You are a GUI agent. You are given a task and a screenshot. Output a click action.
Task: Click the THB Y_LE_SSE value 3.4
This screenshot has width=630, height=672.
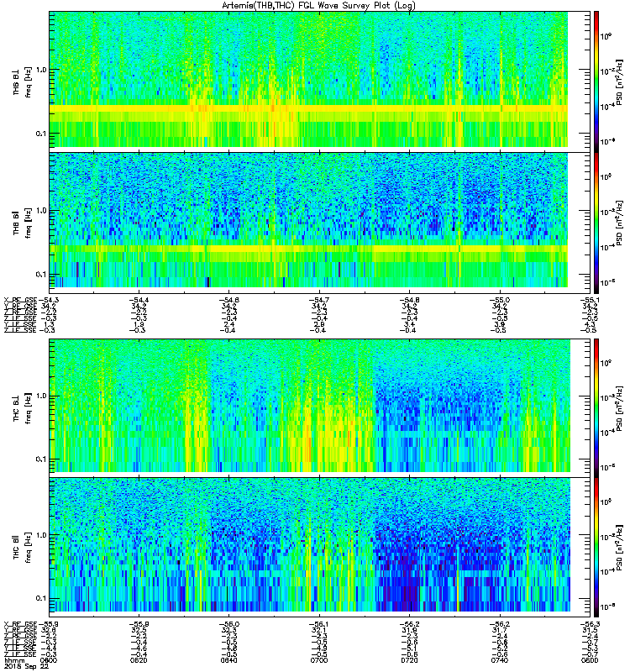coord(410,324)
